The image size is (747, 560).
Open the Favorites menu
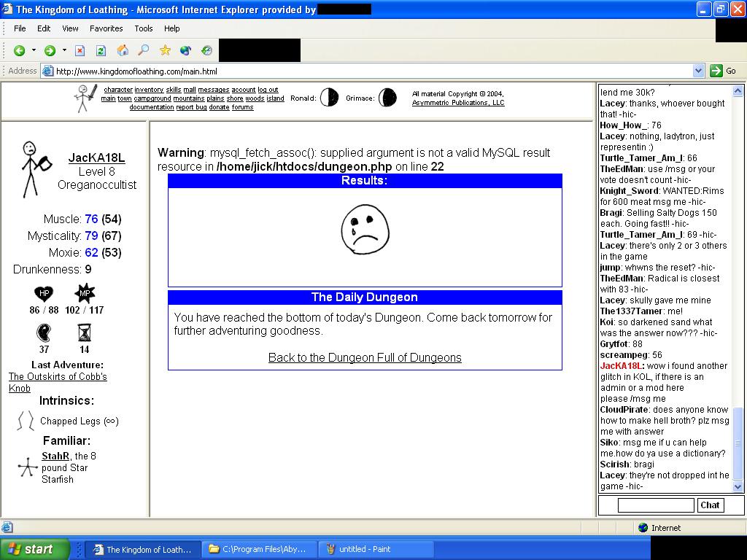106,28
